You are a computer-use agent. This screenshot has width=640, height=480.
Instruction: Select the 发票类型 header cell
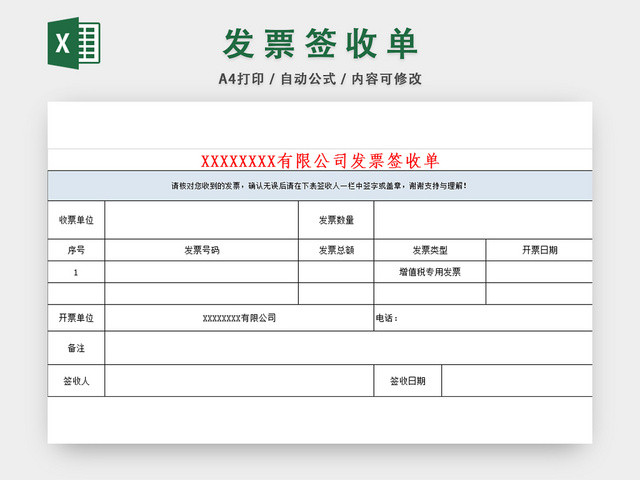[430, 250]
